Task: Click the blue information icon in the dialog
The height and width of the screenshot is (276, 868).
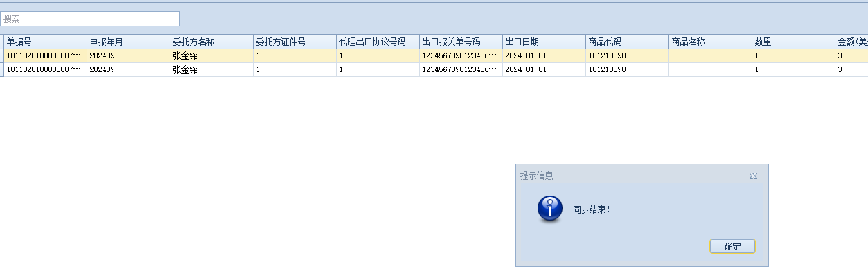Action: pyautogui.click(x=550, y=209)
